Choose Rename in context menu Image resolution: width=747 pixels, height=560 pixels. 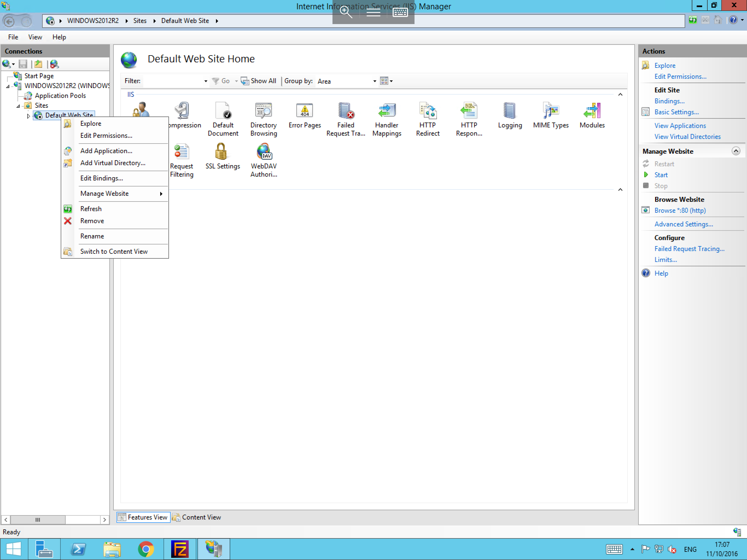pyautogui.click(x=115, y=236)
